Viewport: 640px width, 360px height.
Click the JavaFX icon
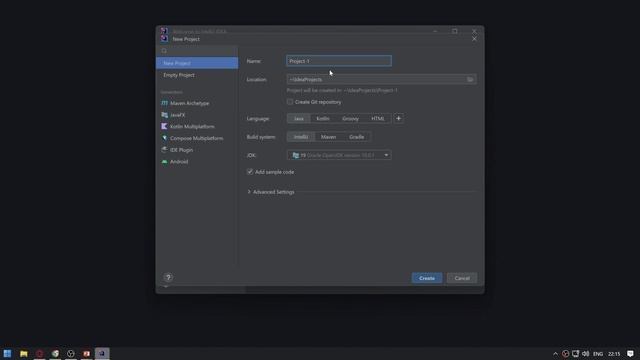164,115
